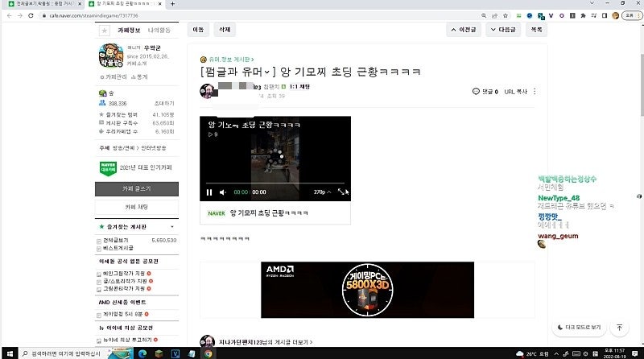Open the post's three-dot more options menu
The height and width of the screenshot is (359, 644).
click(535, 92)
